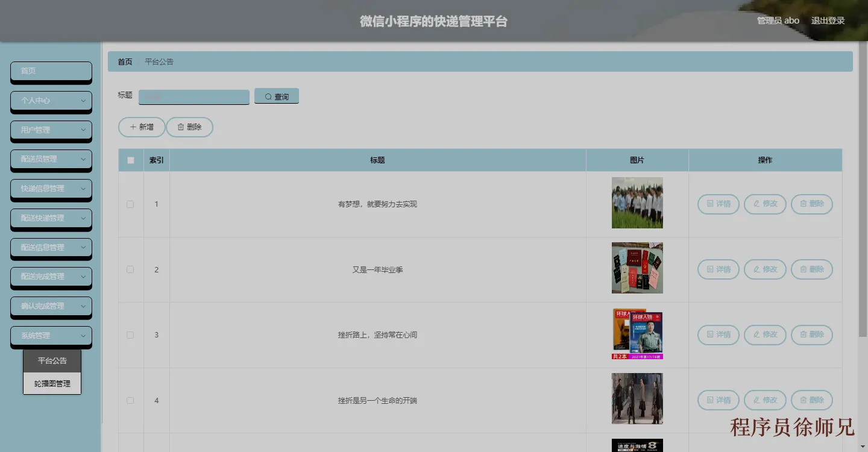Click 修改 for 挫折路上，坚持常在心间
The width and height of the screenshot is (868, 452).
click(x=765, y=334)
